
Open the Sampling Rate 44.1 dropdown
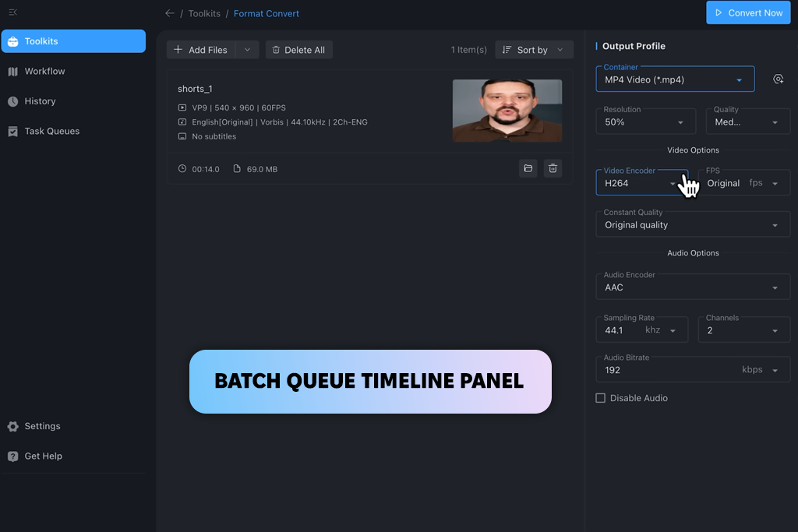pos(642,330)
